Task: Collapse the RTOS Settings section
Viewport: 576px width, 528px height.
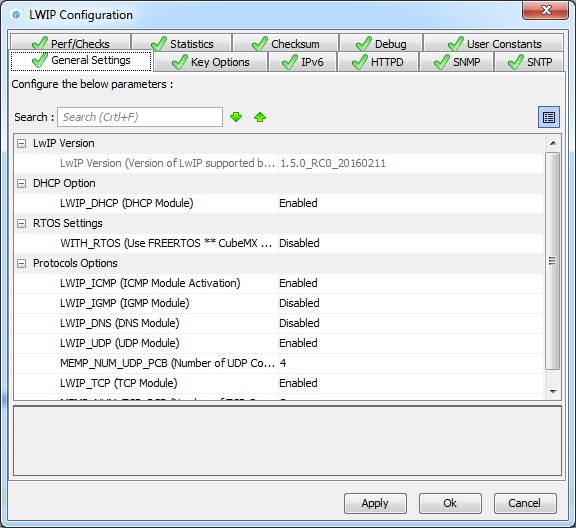Action: coord(22,223)
